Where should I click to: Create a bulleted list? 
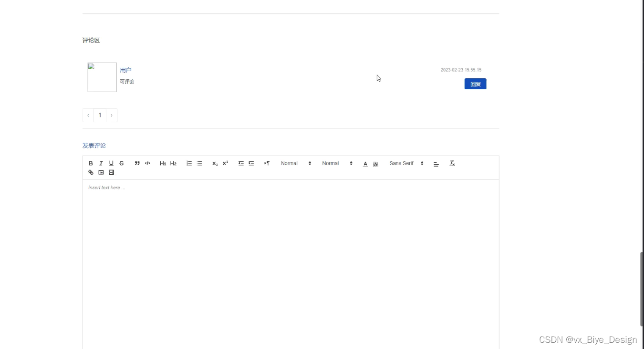tap(199, 163)
